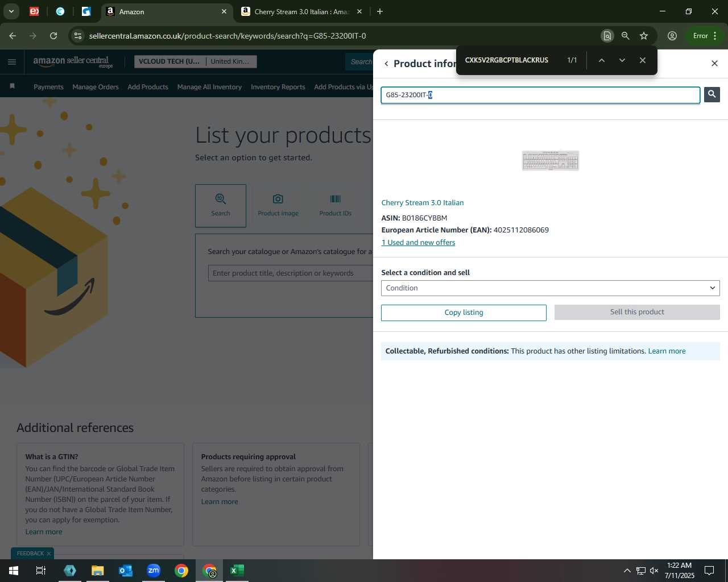The height and width of the screenshot is (582, 728).
Task: Open Inventory Reports
Action: coord(278,87)
